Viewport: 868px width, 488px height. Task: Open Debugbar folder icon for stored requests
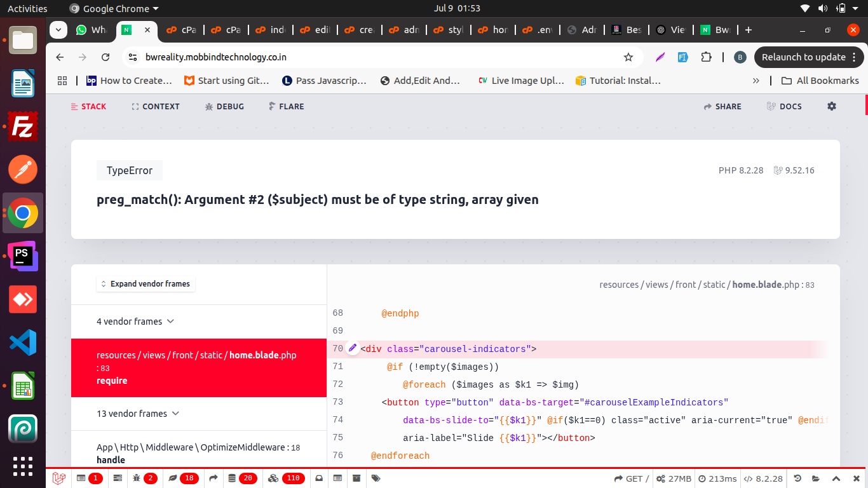click(x=816, y=478)
